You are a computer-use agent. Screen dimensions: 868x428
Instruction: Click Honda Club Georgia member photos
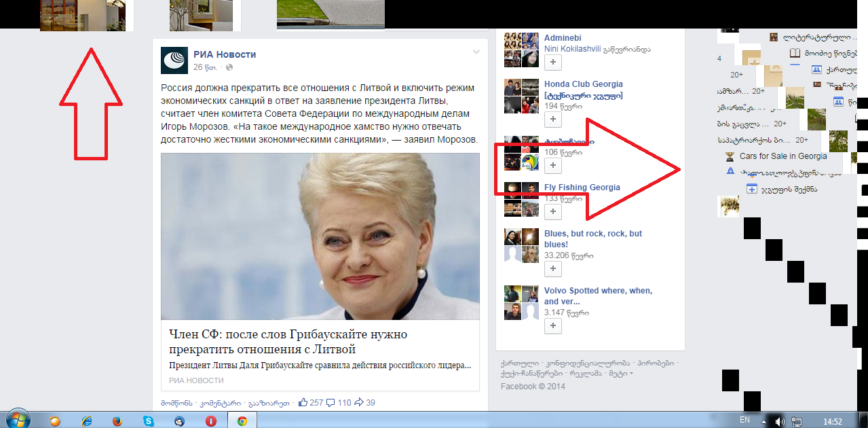pos(522,96)
